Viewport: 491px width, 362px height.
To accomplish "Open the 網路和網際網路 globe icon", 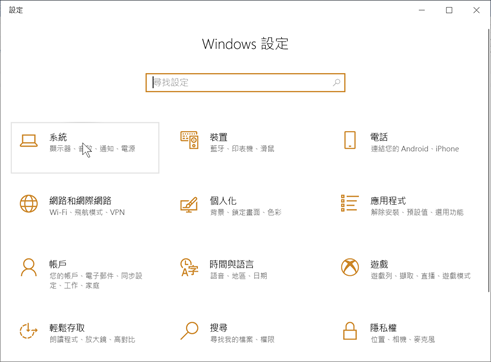I will [29, 204].
